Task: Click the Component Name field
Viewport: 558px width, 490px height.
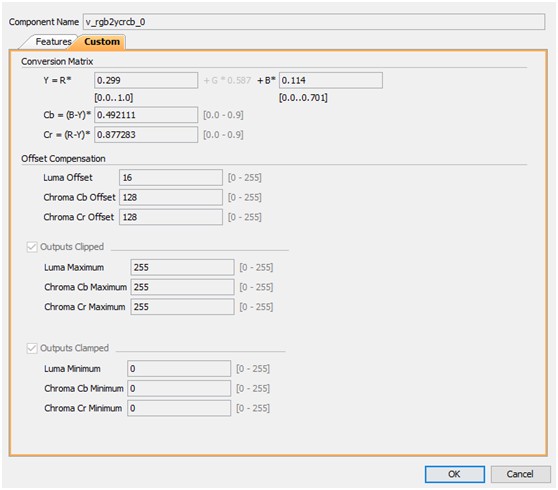Action: [314, 22]
